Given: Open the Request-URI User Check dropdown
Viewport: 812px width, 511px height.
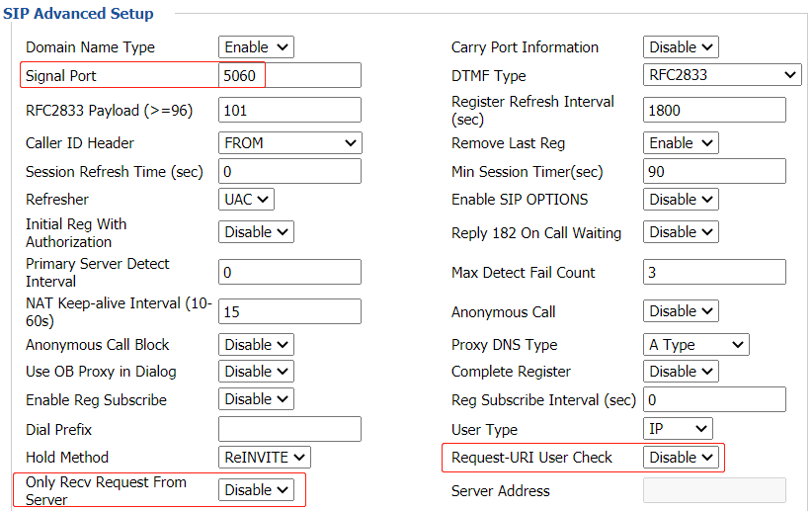Looking at the screenshot, I should coord(681,458).
